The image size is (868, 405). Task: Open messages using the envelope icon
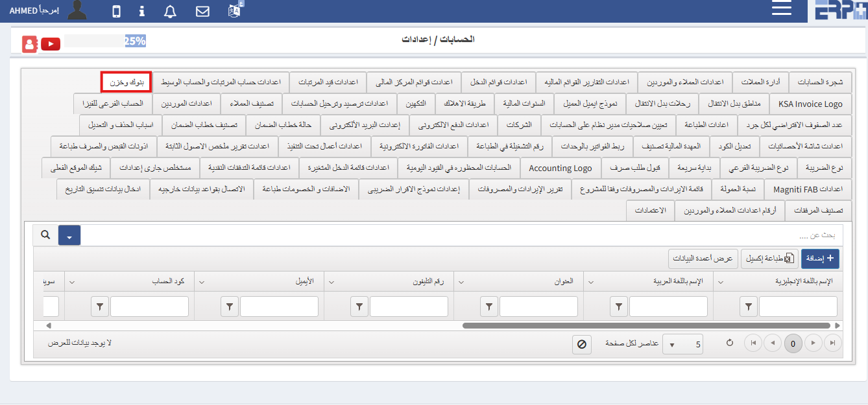(x=202, y=10)
